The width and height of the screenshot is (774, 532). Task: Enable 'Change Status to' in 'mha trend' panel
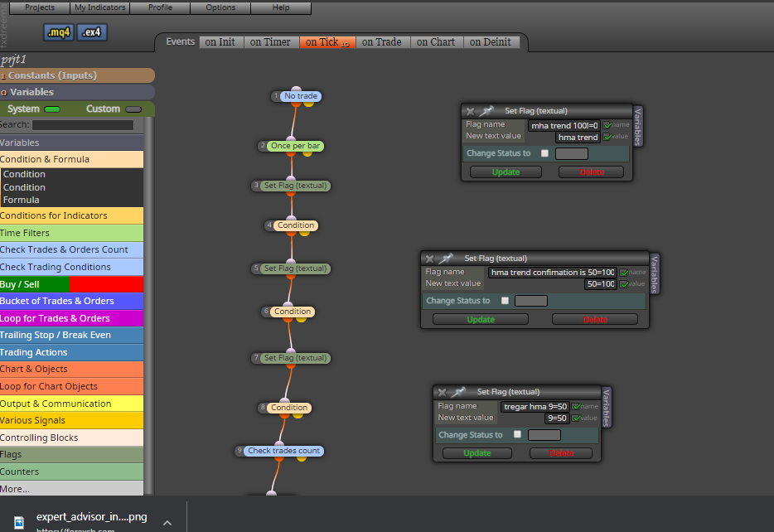(545, 153)
